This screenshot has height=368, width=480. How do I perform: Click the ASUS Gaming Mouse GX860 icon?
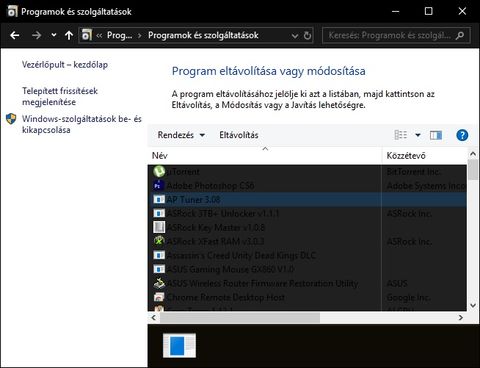[x=159, y=269]
